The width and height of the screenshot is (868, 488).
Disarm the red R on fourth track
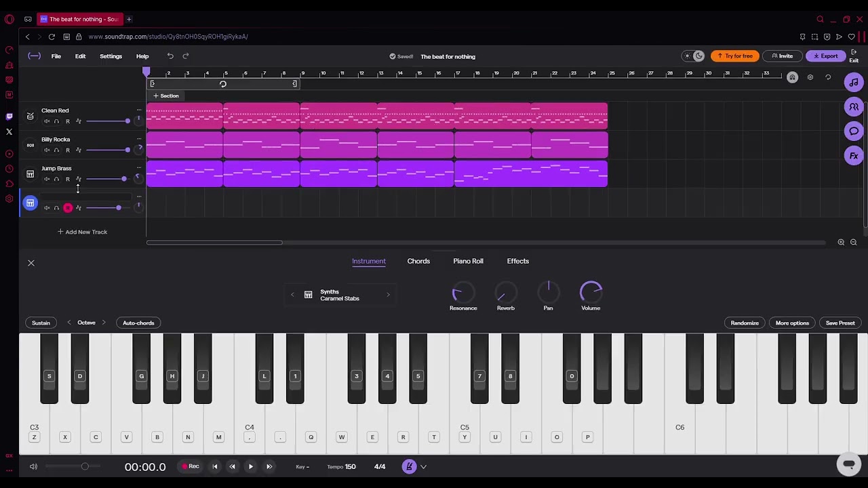(x=68, y=208)
